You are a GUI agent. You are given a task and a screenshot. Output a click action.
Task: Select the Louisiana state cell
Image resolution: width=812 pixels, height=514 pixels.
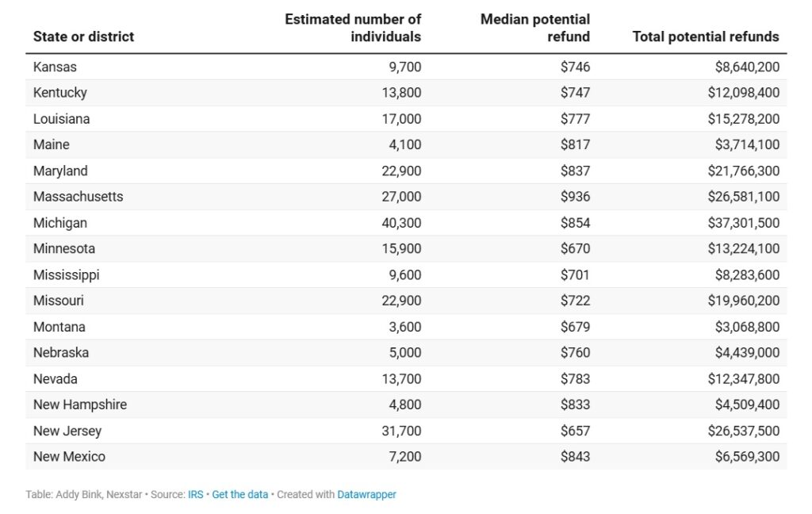pos(61,119)
